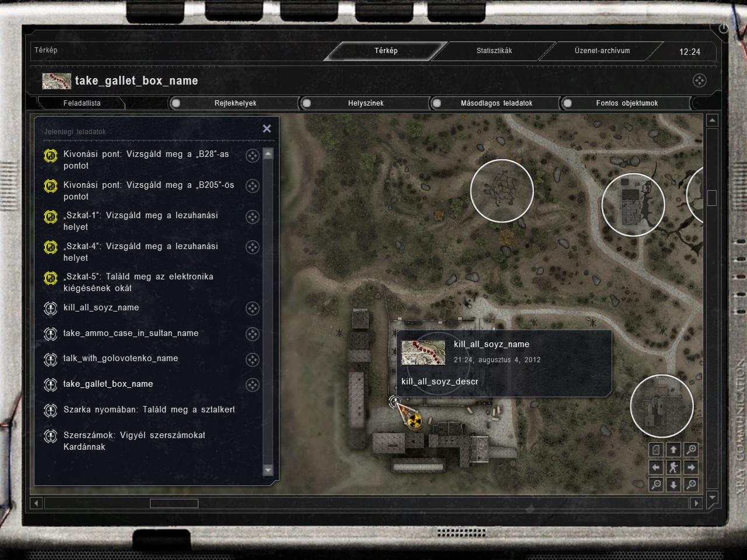
Task: Pan the map up with the arrow
Action: (673, 450)
